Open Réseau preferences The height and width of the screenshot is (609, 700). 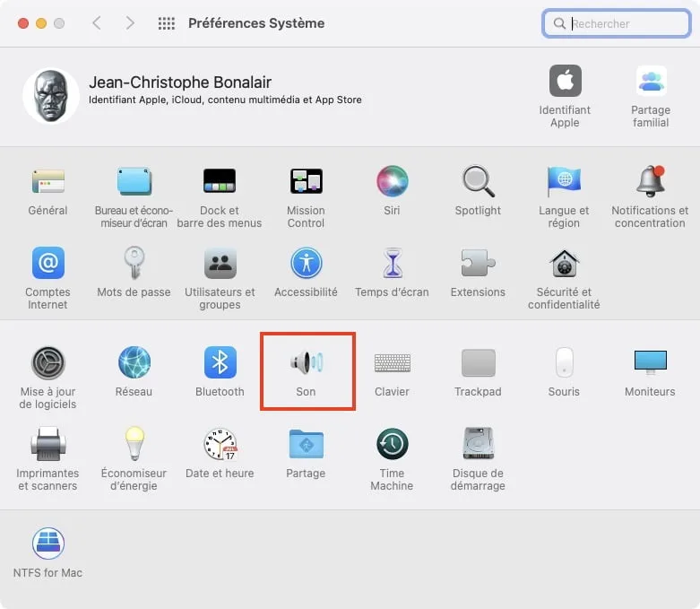click(x=134, y=362)
